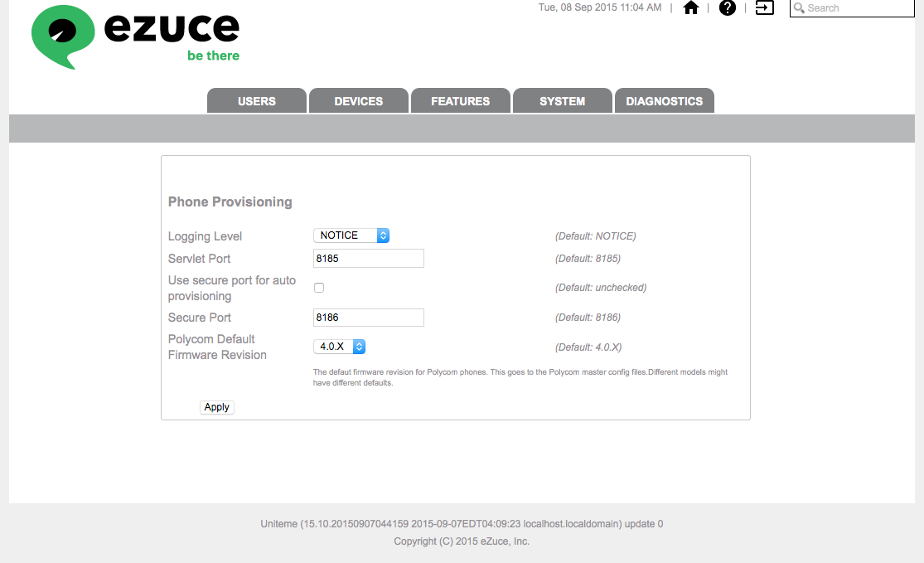
Task: Click the firmware revision description text
Action: tap(520, 377)
